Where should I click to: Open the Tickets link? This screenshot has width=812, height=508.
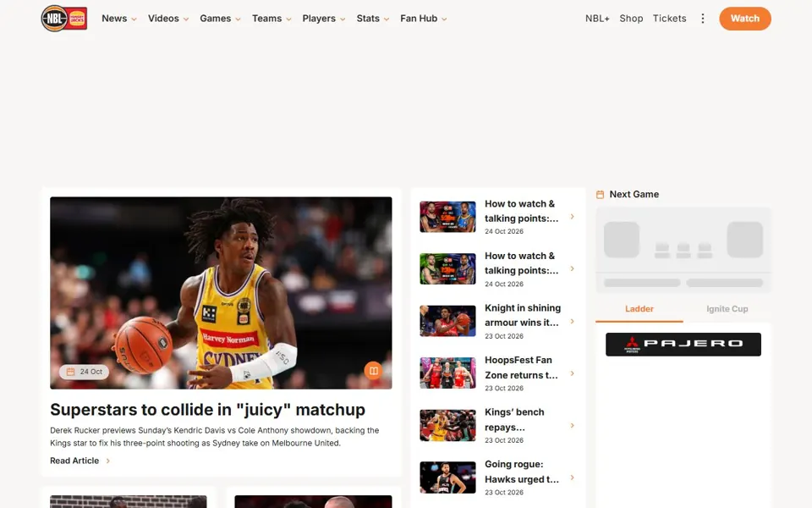pos(669,19)
